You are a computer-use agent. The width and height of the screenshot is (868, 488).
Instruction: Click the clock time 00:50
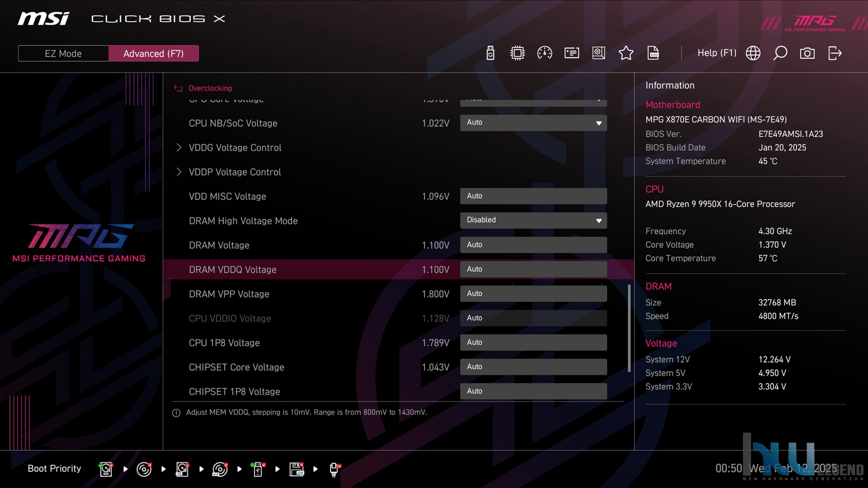coord(728,468)
